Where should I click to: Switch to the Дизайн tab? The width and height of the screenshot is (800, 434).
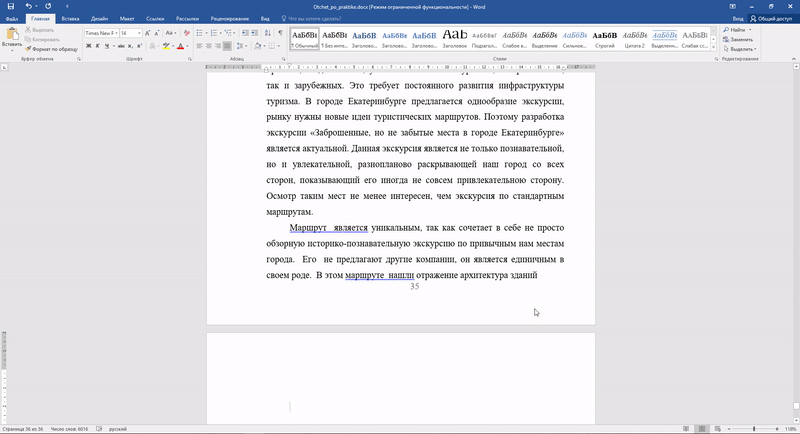pos(99,19)
